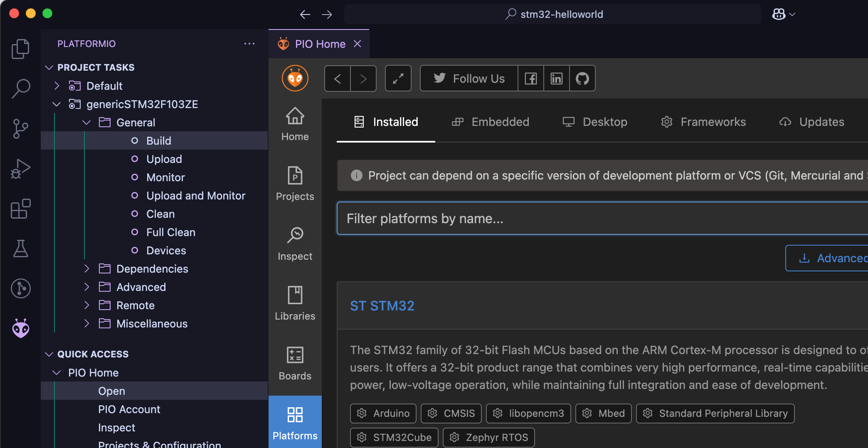Toggle full-screen expand icon in PIO Home

[398, 79]
